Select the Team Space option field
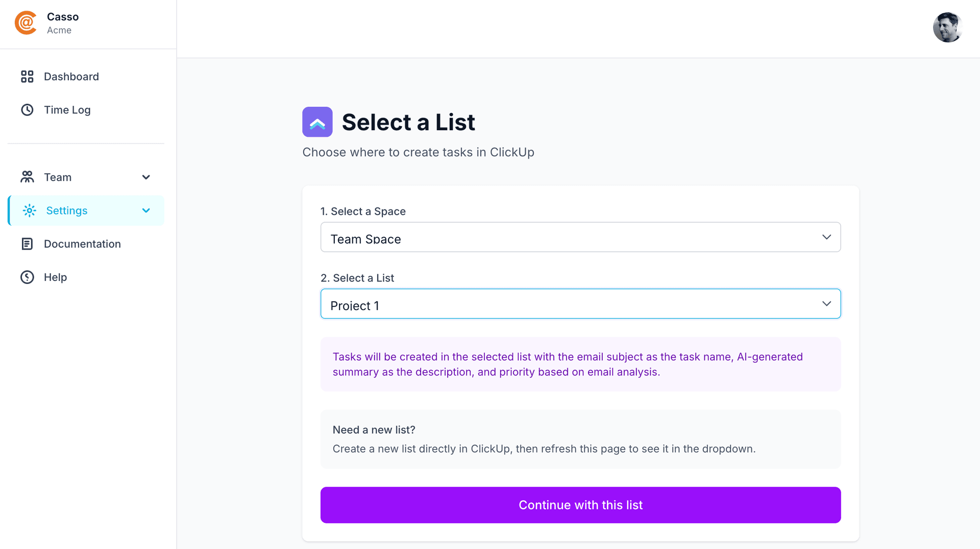The image size is (980, 549). 510,237
